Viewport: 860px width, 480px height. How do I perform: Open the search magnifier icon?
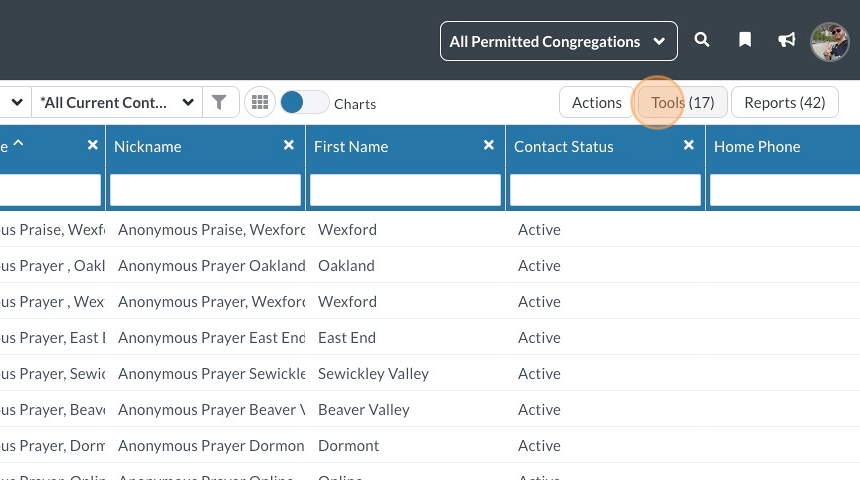coord(702,41)
